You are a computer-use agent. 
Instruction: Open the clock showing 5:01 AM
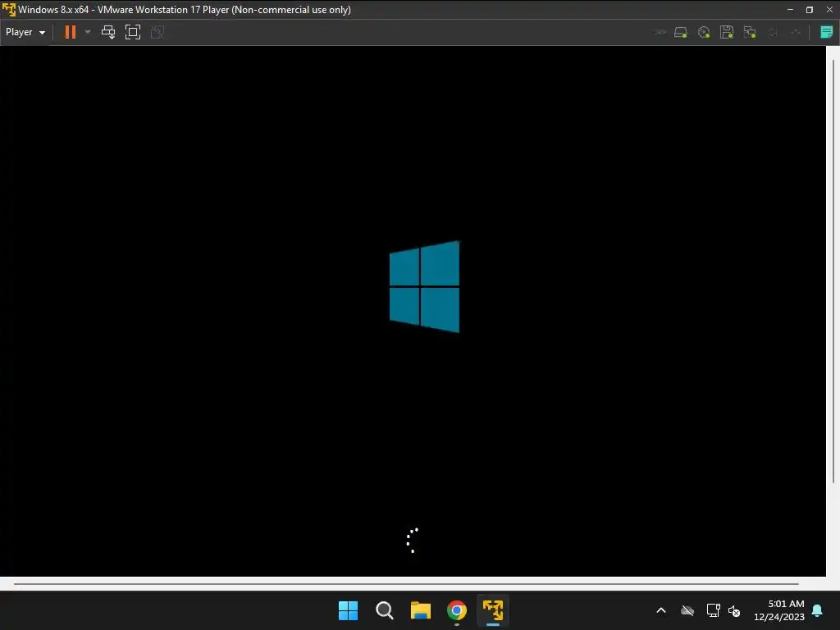[779, 610]
